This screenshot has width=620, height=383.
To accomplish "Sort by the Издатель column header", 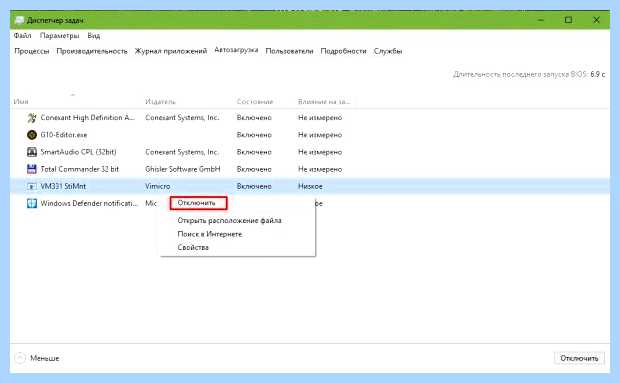I will click(160, 102).
